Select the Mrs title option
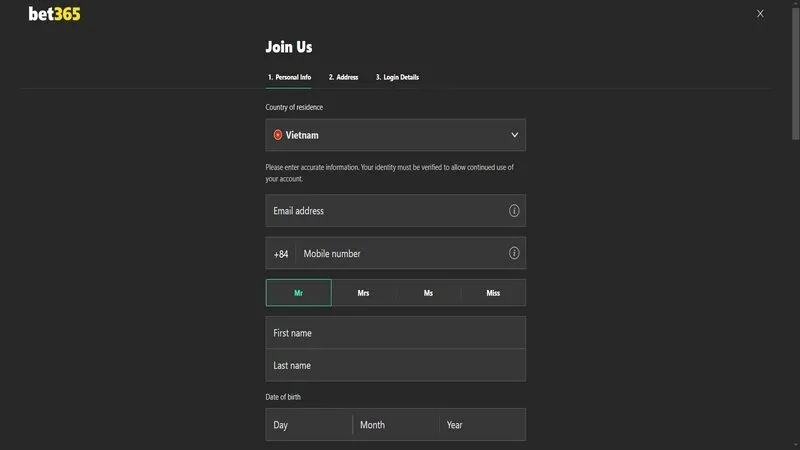800x450 pixels. 363,293
